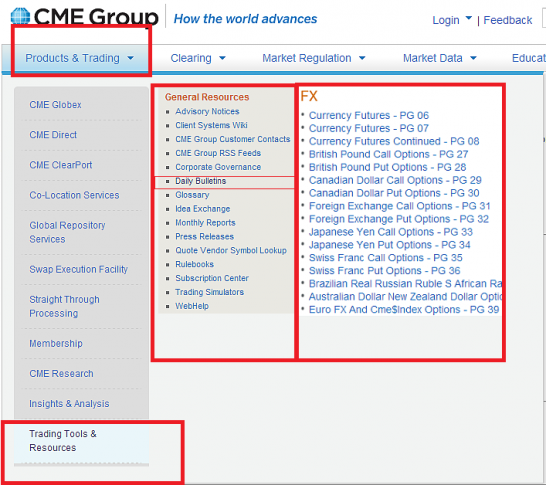Open Subscription Center
The height and width of the screenshot is (485, 546).
[x=212, y=278]
